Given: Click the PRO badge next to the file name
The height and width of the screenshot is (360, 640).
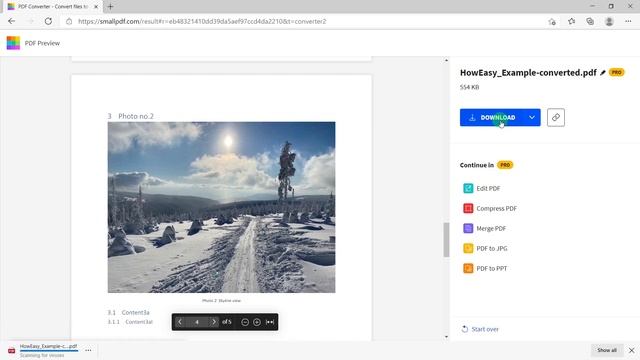Looking at the screenshot, I should [x=616, y=72].
